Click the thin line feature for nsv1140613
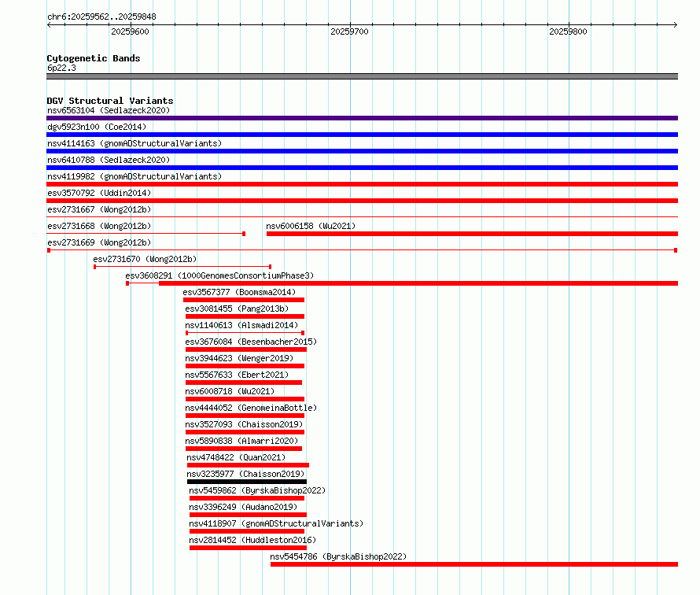700x595 pixels. 245,333
